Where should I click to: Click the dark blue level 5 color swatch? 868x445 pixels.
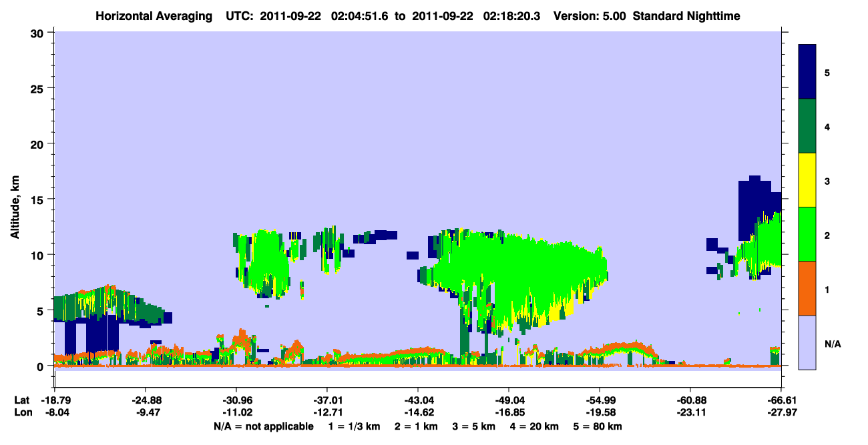point(807,71)
